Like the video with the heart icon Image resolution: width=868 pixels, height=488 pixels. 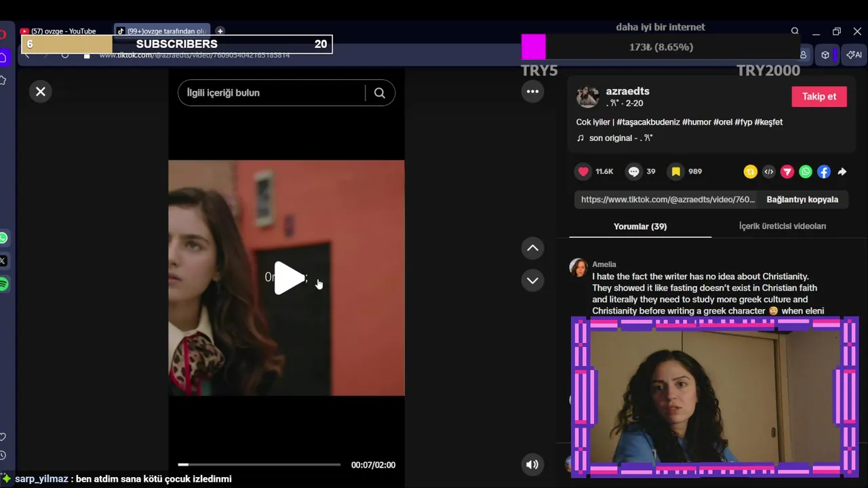(583, 171)
